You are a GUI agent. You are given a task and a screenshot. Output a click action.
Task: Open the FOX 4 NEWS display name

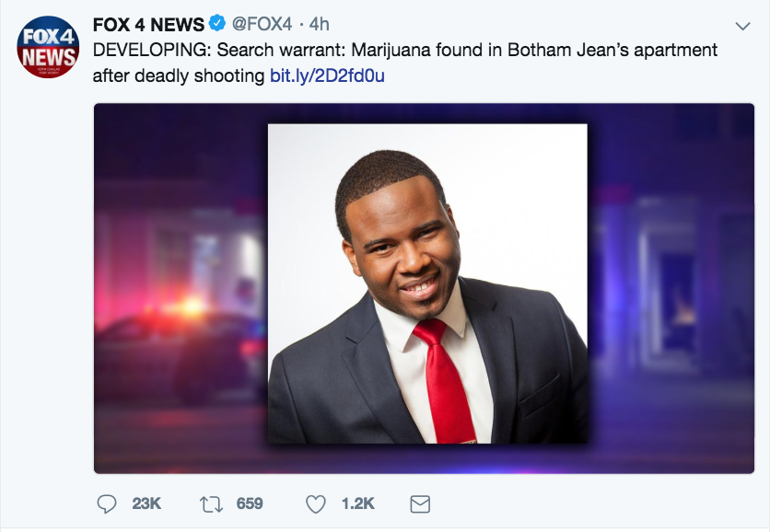148,24
